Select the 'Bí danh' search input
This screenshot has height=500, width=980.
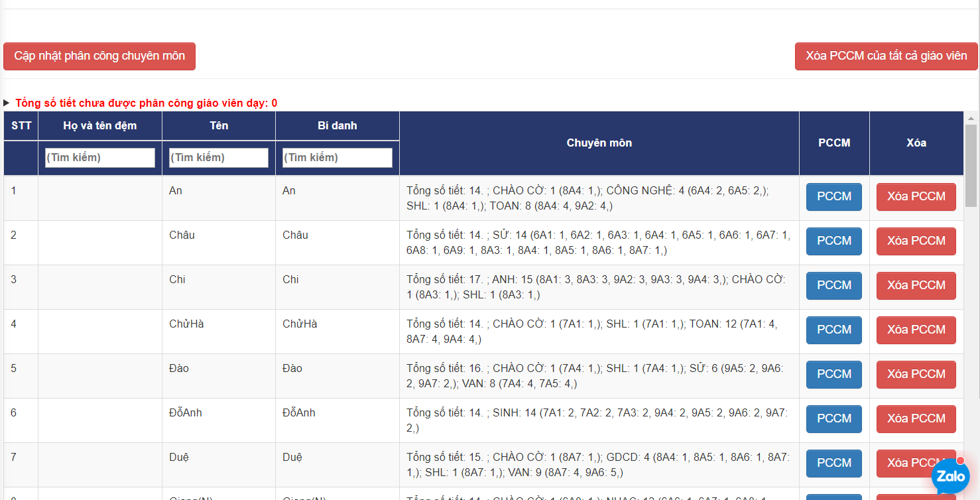pos(337,158)
